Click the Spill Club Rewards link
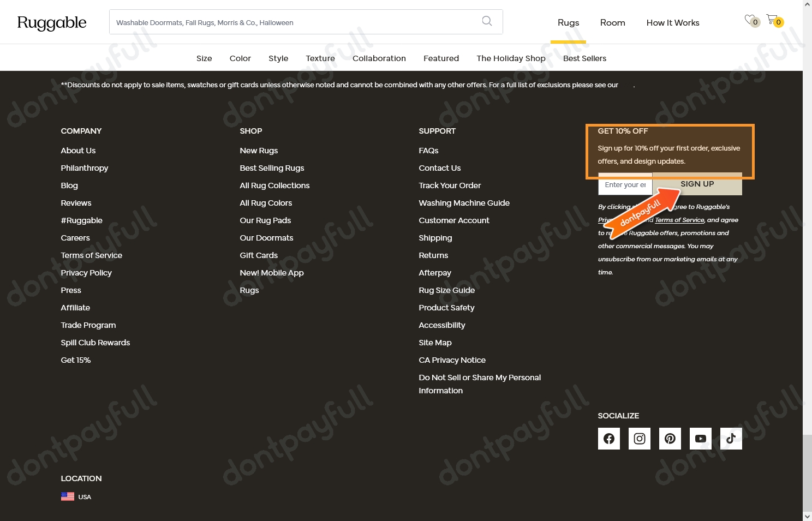 [x=95, y=343]
